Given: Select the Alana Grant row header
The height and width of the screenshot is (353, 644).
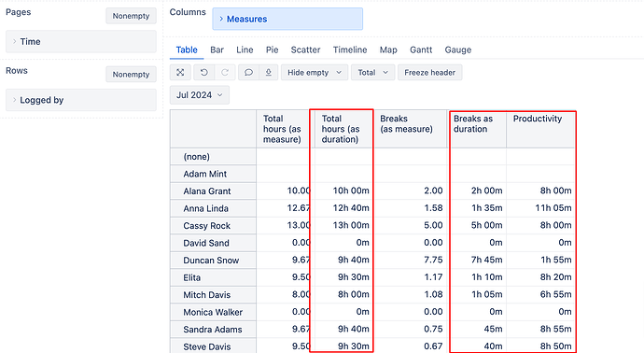Looking at the screenshot, I should 213,191.
